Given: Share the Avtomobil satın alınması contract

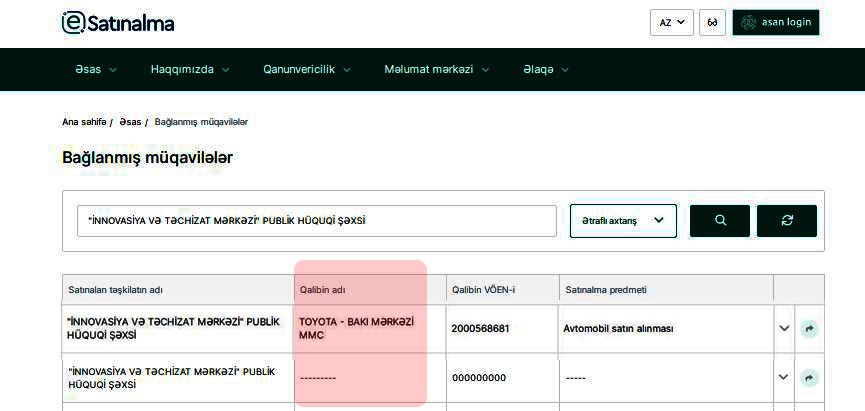Looking at the screenshot, I should click(x=809, y=329).
